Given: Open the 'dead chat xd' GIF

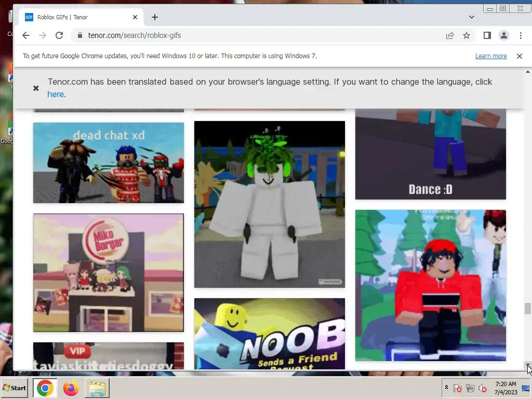Looking at the screenshot, I should (x=109, y=163).
